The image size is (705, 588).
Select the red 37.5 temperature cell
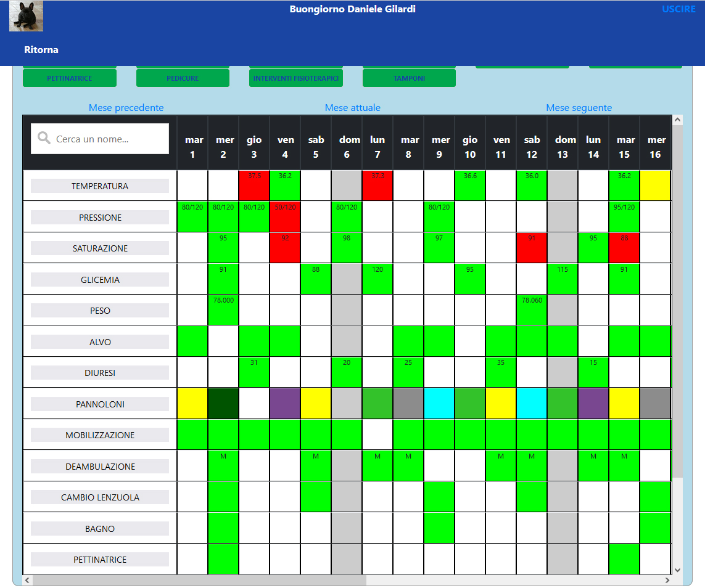coord(254,186)
